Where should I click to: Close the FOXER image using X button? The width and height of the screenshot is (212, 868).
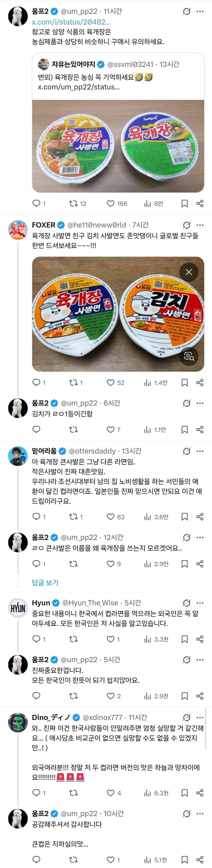click(189, 272)
